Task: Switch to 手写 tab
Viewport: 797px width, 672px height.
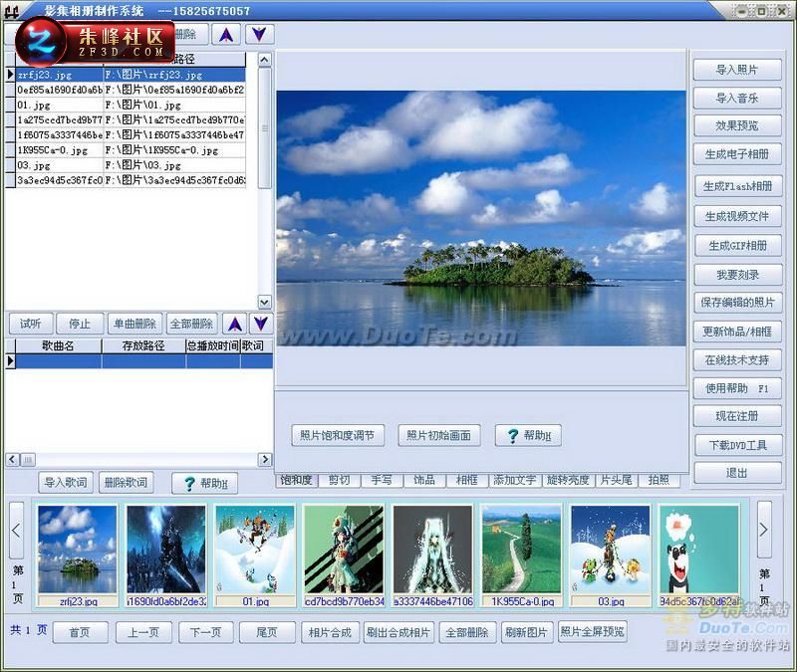Action: [382, 480]
